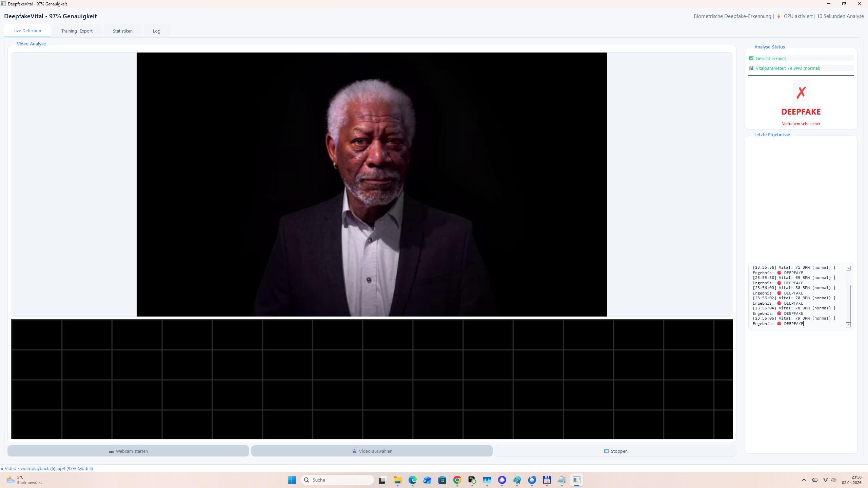
Task: Open the Log tab
Action: click(156, 30)
